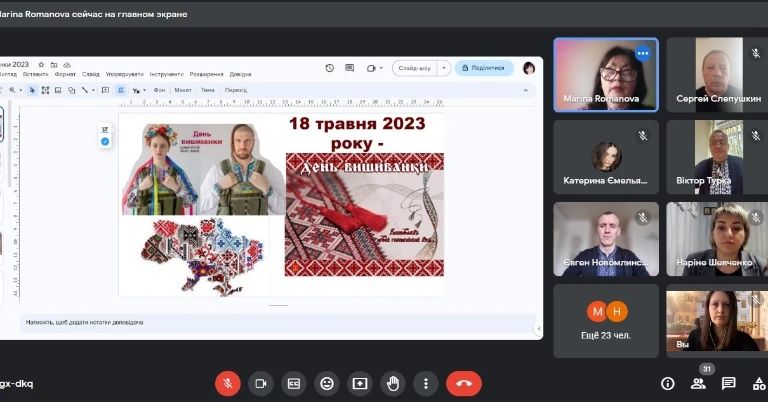Toggle the camera button

pyautogui.click(x=261, y=383)
